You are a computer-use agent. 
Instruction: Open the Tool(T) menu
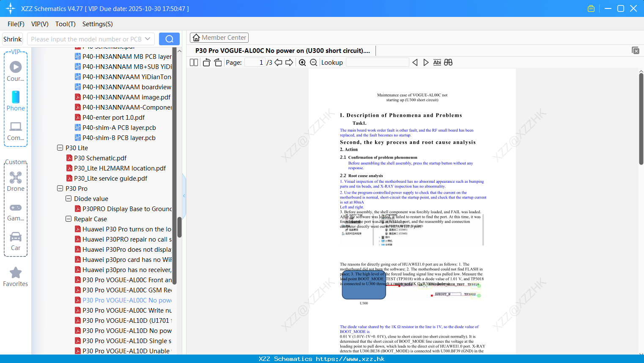point(66,24)
